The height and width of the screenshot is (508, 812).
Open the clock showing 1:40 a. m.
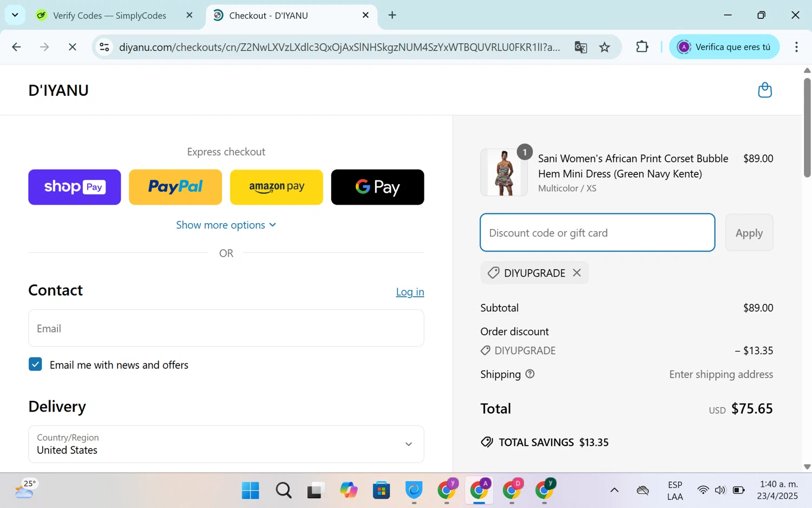pos(778,490)
